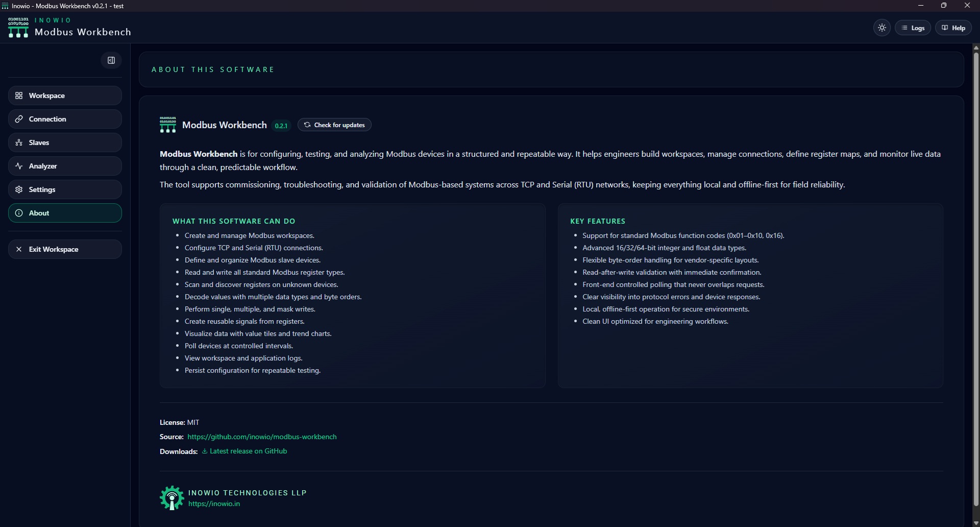The height and width of the screenshot is (527, 980).
Task: Click the vertical scrollbar thumb
Action: [x=976, y=278]
